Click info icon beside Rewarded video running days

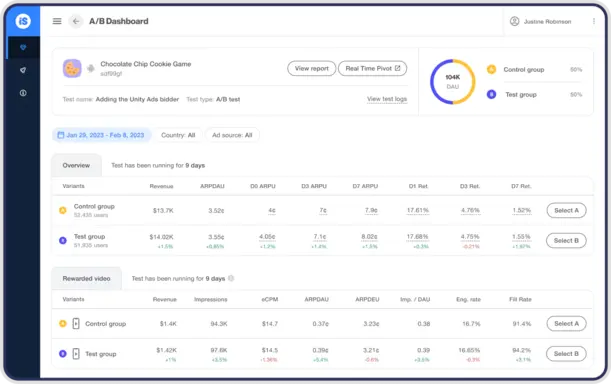coord(231,278)
